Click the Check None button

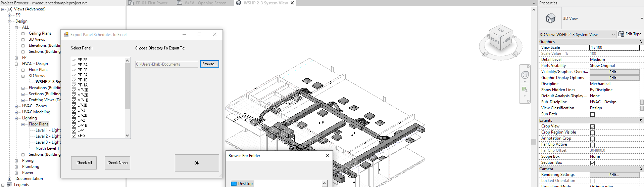pyautogui.click(x=117, y=163)
